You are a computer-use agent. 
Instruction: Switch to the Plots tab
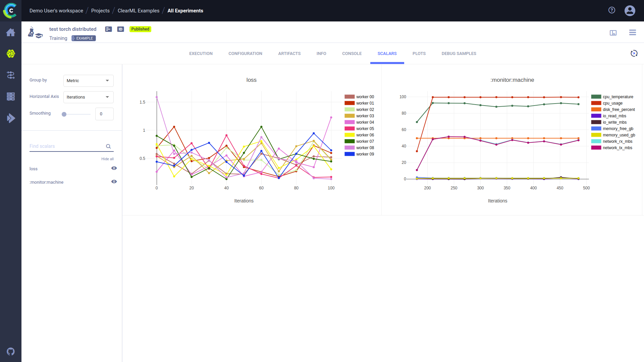(419, 54)
